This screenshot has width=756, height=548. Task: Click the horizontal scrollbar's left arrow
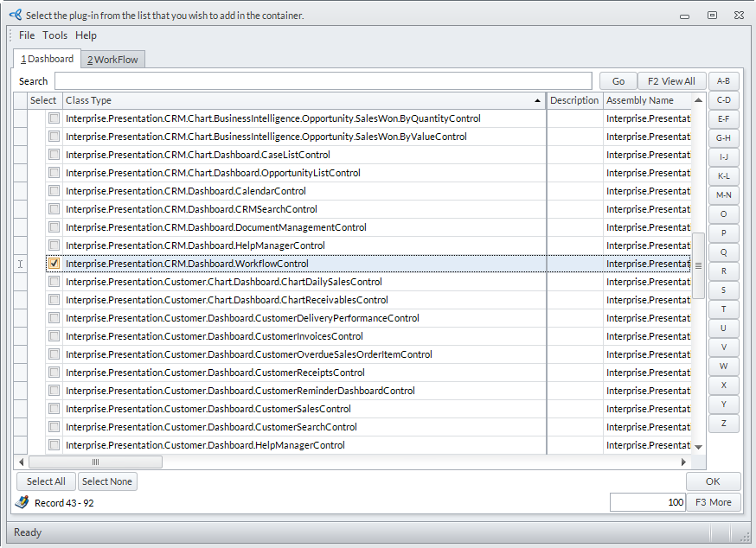point(22,462)
